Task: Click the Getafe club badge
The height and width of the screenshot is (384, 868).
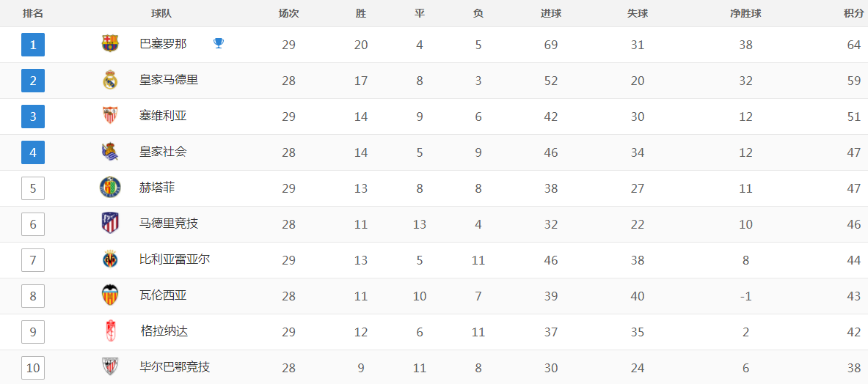Action: [110, 188]
